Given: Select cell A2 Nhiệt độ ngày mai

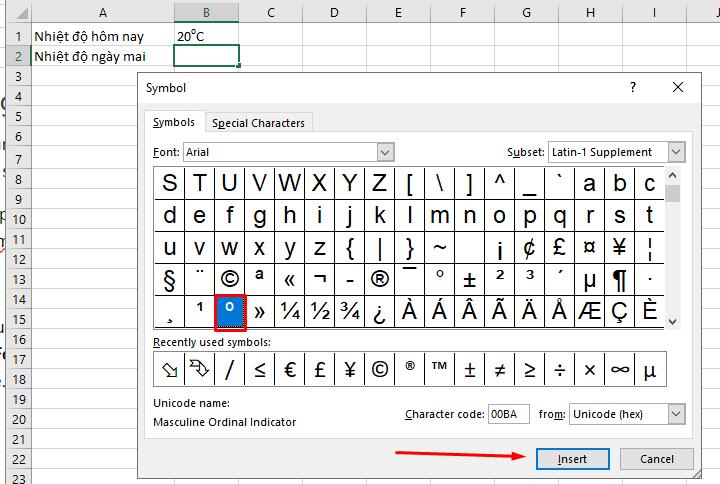Looking at the screenshot, I should click(102, 56).
